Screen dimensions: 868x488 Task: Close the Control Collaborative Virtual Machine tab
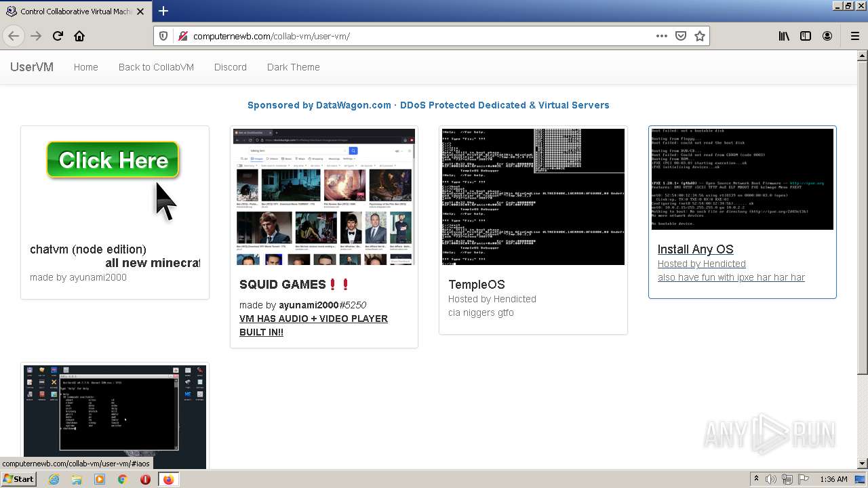point(140,12)
